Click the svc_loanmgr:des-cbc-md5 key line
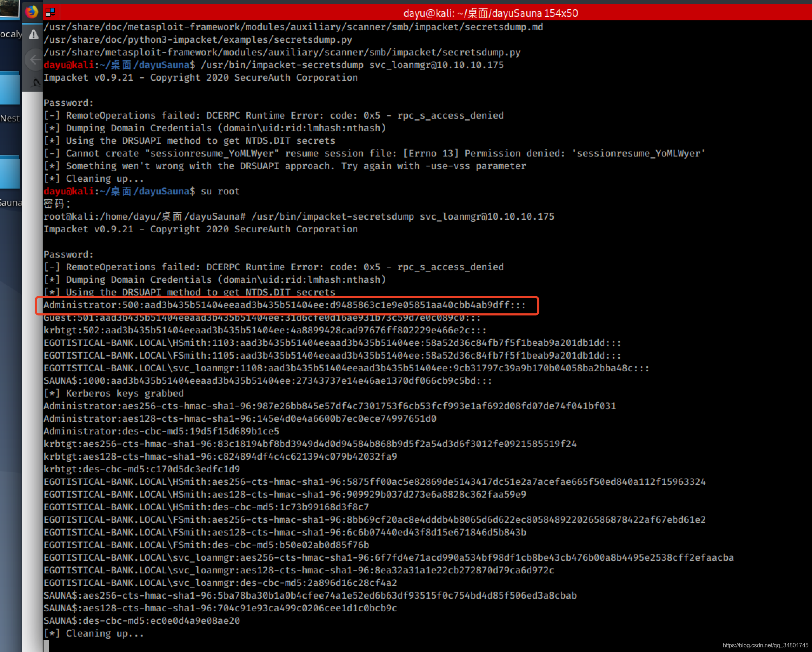This screenshot has height=652, width=812. pyautogui.click(x=220, y=583)
